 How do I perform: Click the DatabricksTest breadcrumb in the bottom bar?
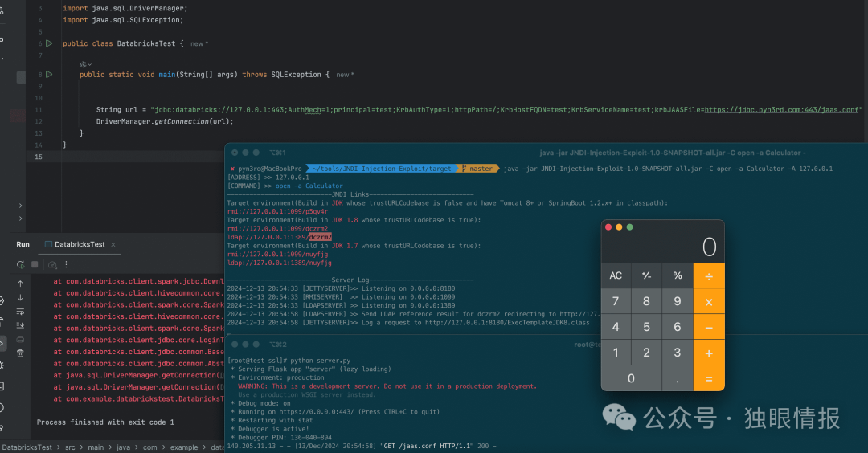[27, 447]
